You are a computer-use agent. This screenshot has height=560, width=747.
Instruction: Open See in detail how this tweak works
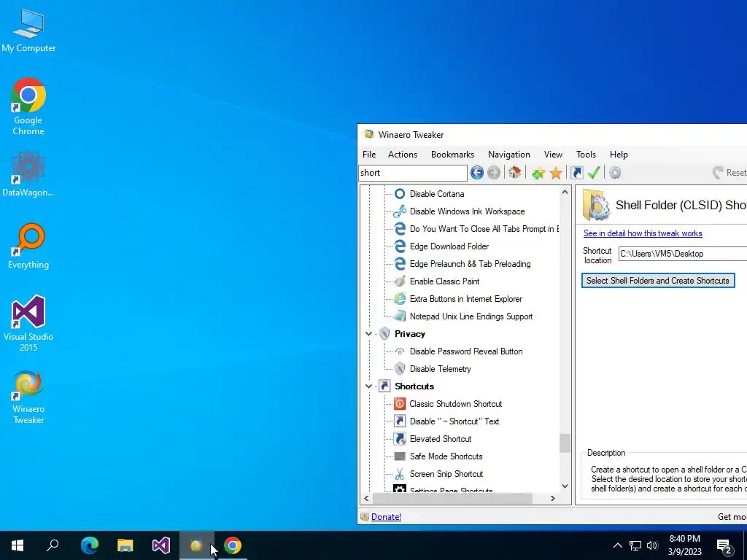pyautogui.click(x=643, y=233)
